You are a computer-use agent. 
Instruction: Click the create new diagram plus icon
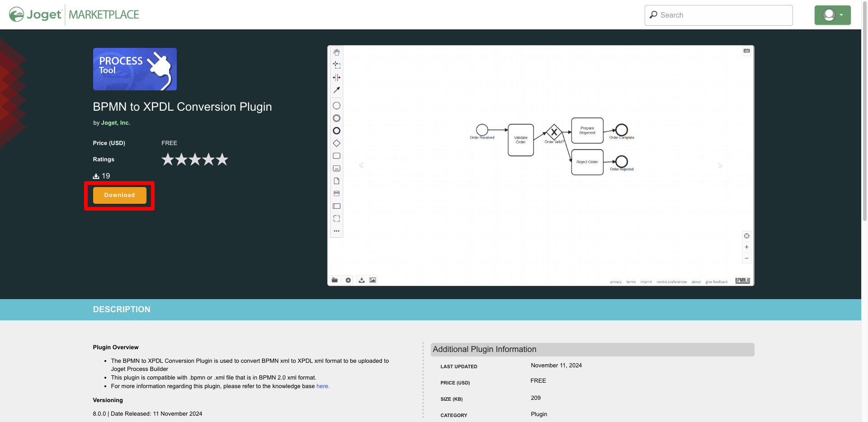pyautogui.click(x=348, y=280)
